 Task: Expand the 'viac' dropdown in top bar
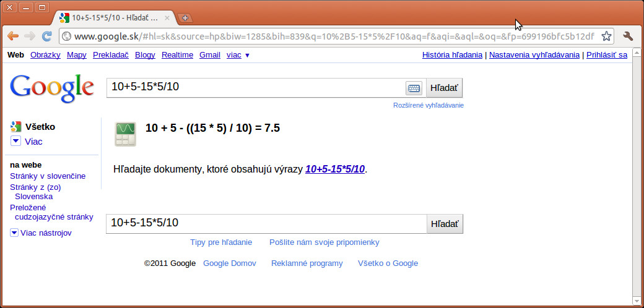tap(238, 55)
